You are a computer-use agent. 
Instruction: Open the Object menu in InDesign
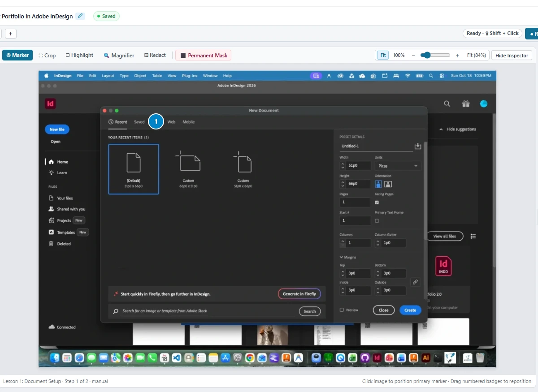coord(140,76)
